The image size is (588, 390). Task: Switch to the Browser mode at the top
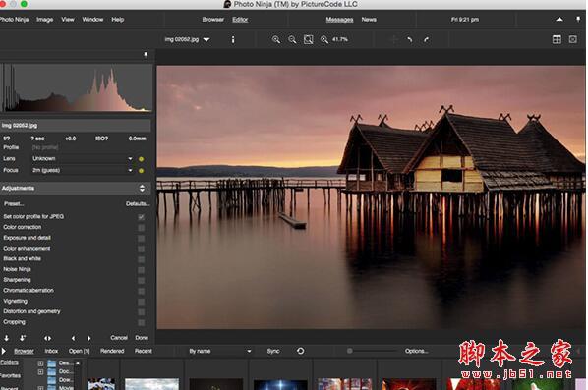(x=213, y=19)
